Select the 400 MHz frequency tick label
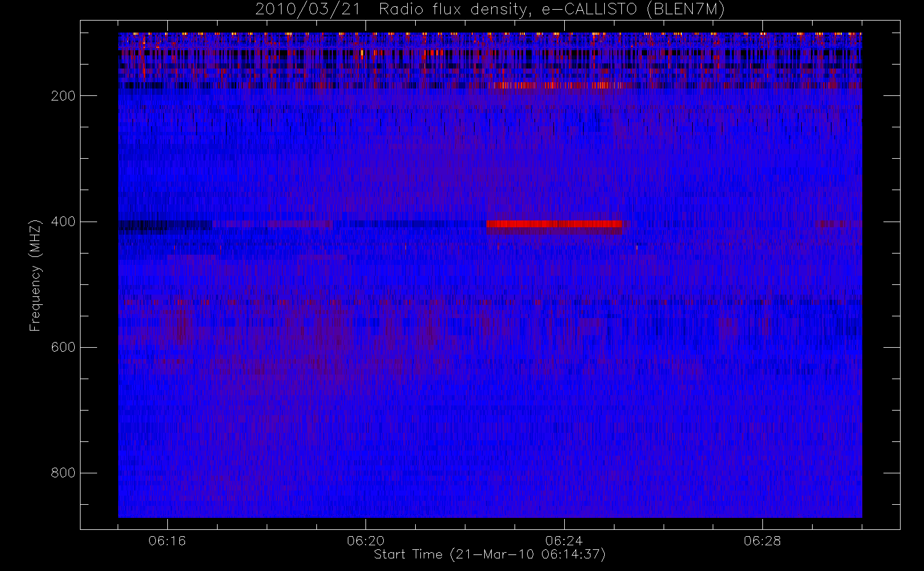 (x=63, y=222)
